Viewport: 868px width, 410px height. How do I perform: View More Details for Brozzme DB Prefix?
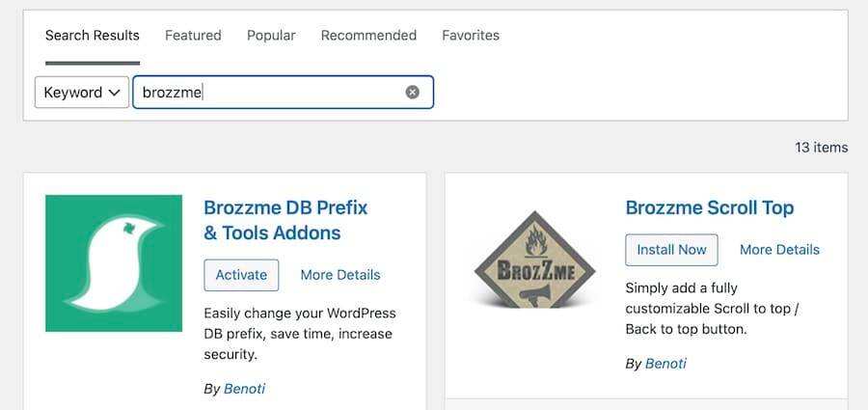point(340,275)
